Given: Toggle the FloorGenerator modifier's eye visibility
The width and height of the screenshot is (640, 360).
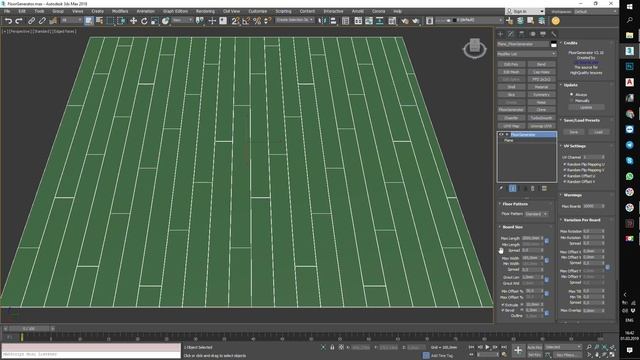Looking at the screenshot, I should click(501, 134).
